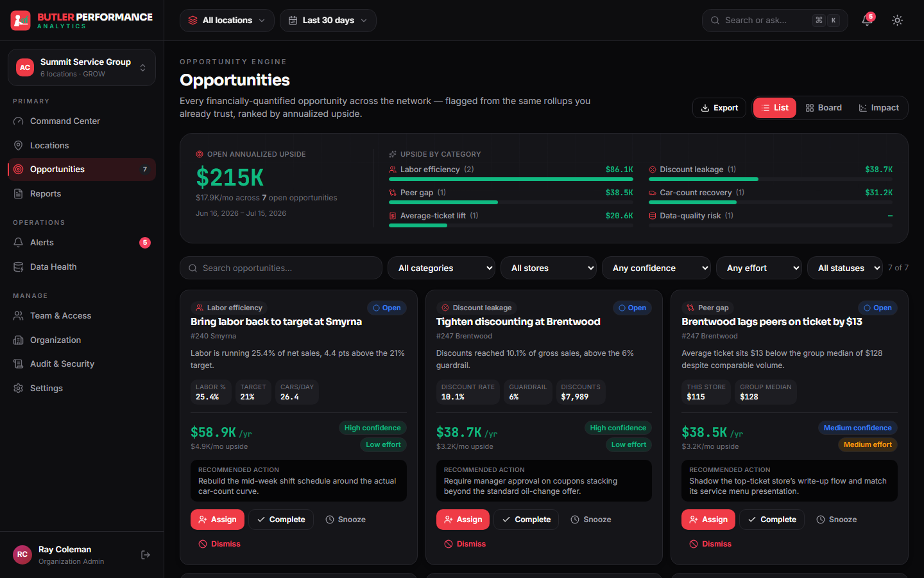Click the sign-out icon beside Ray Coleman

tap(146, 555)
